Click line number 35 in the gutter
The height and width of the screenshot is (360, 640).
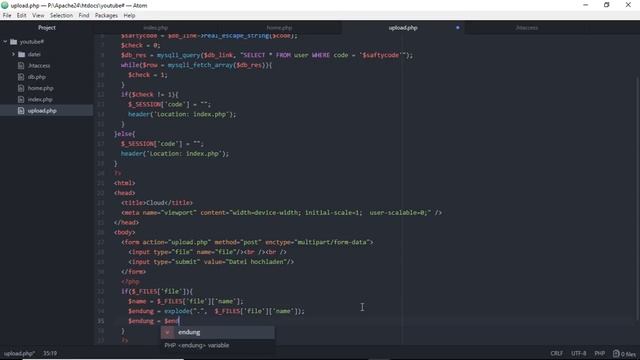coord(100,321)
